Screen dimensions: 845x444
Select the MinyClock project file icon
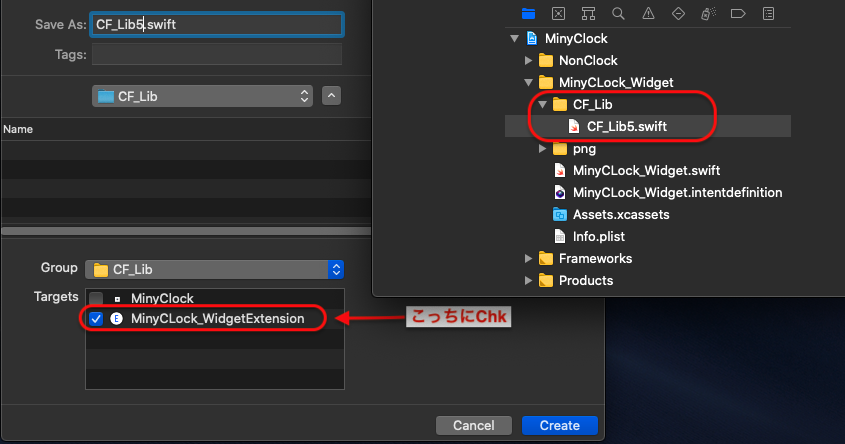tap(532, 38)
